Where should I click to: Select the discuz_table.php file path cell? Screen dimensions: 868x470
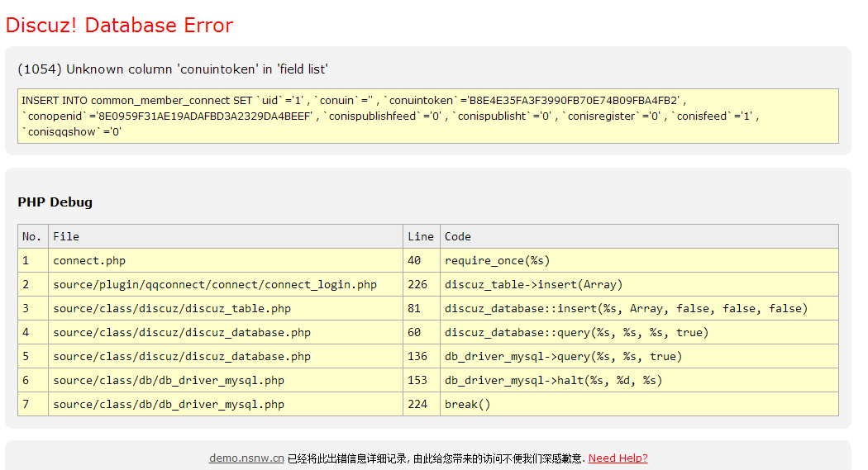[226, 309]
